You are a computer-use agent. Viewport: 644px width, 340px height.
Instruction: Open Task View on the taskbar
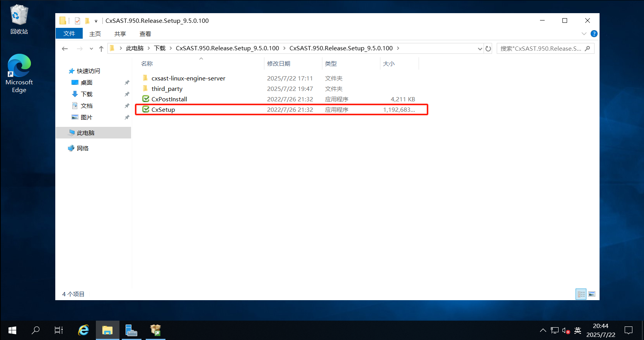click(59, 330)
